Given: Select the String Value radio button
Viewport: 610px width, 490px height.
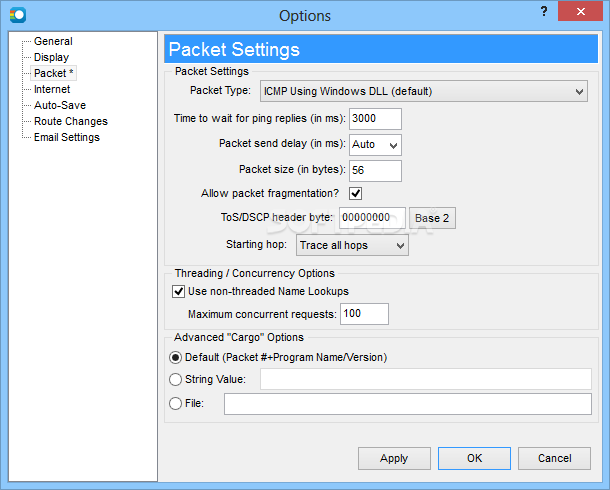Looking at the screenshot, I should (175, 379).
